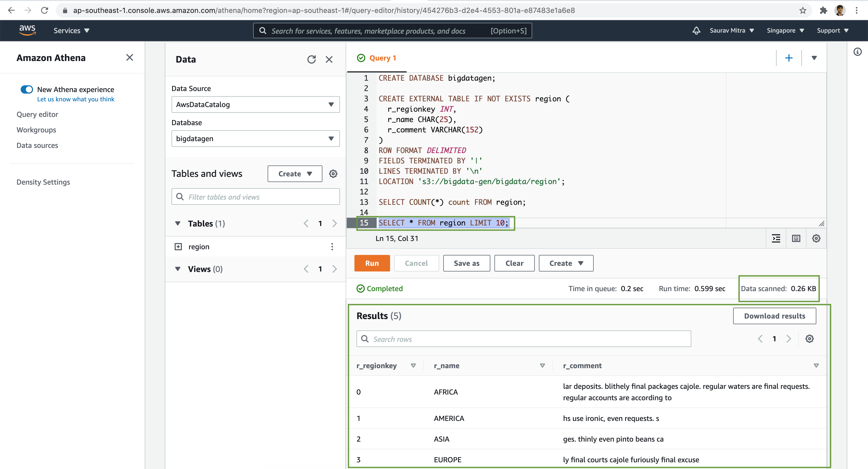Collapse the Views section
Image resolution: width=868 pixels, height=469 pixels.
[177, 269]
